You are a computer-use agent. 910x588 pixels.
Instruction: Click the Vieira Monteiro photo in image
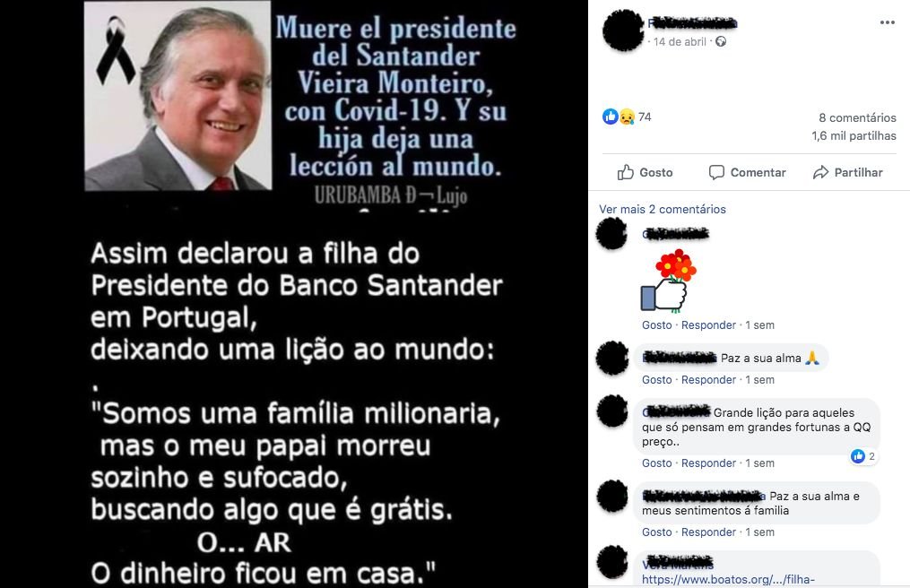178,96
